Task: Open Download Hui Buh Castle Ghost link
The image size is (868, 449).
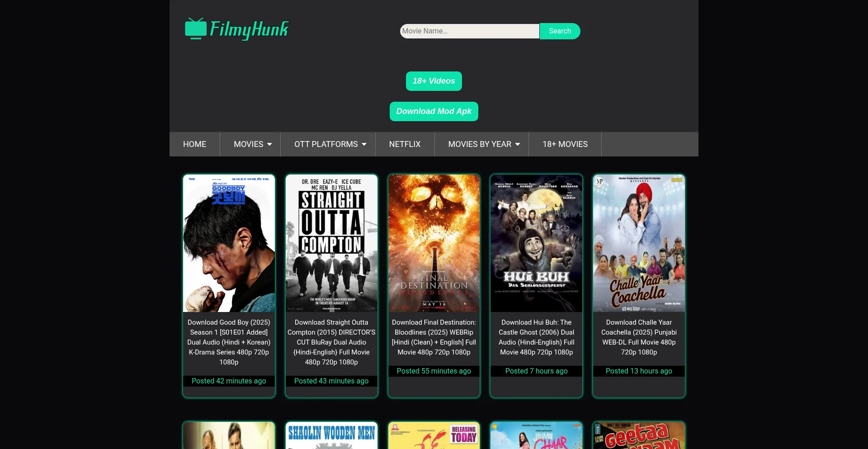Action: (536, 337)
